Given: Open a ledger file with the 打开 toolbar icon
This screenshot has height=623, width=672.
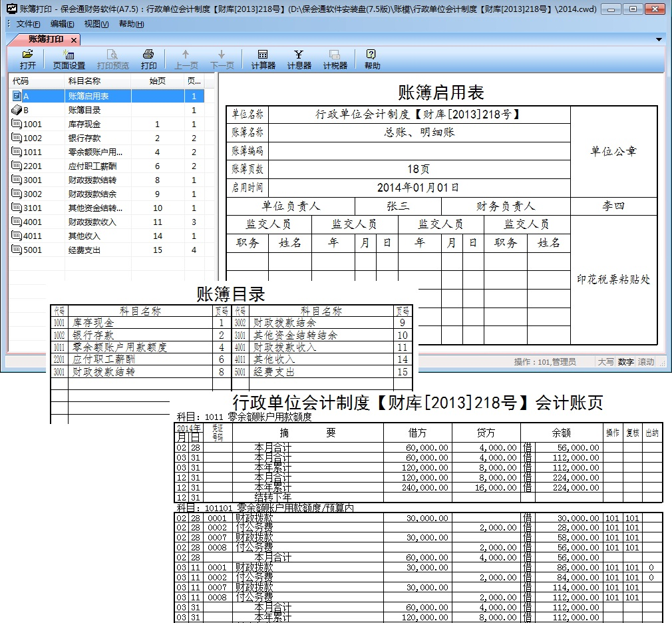Looking at the screenshot, I should [27, 58].
